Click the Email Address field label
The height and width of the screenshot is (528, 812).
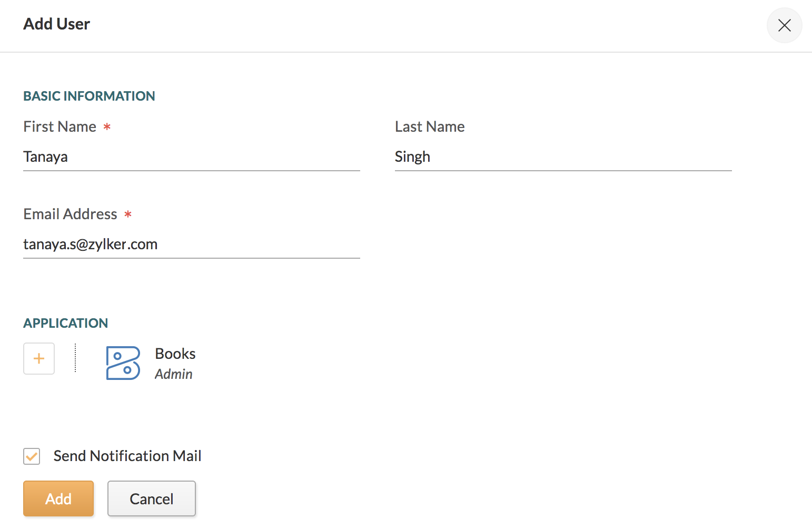click(x=71, y=214)
